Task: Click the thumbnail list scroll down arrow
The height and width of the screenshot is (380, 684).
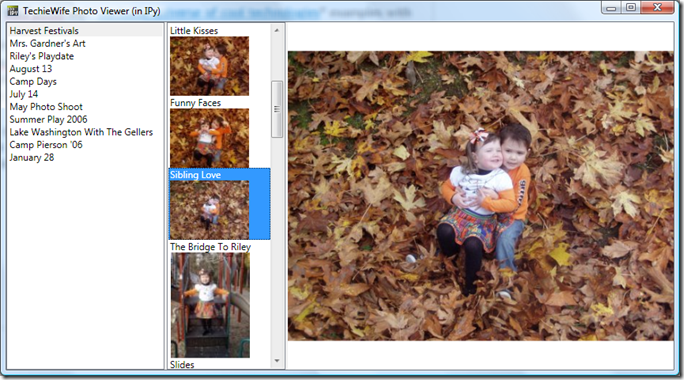Action: pyautogui.click(x=277, y=361)
